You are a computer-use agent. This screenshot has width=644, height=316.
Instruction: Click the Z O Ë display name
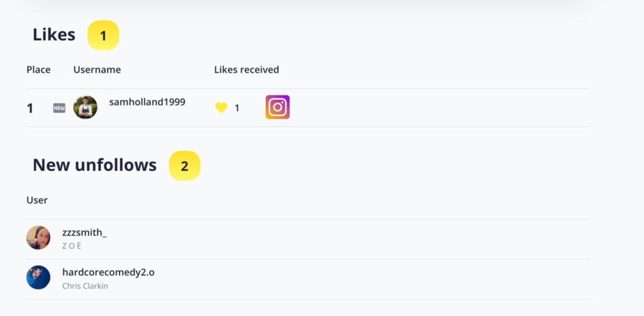tap(72, 246)
